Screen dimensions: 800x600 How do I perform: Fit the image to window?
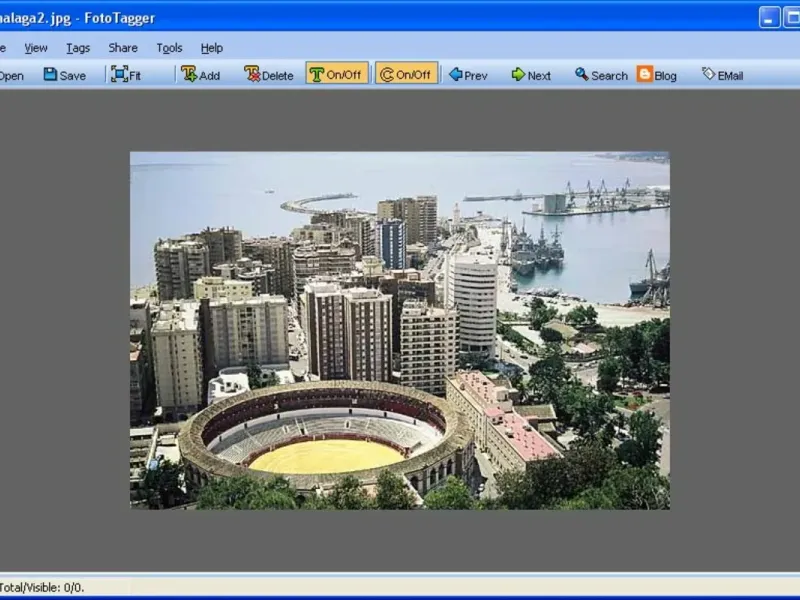coord(126,75)
